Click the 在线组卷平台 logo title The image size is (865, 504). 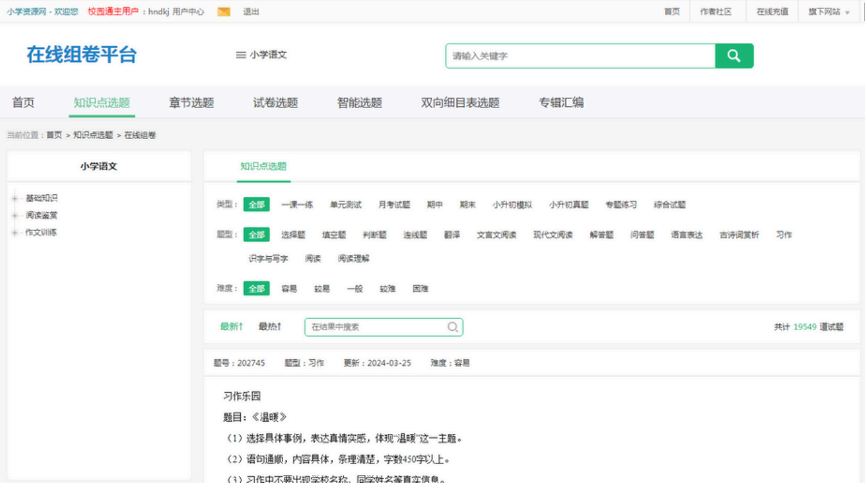tap(82, 55)
